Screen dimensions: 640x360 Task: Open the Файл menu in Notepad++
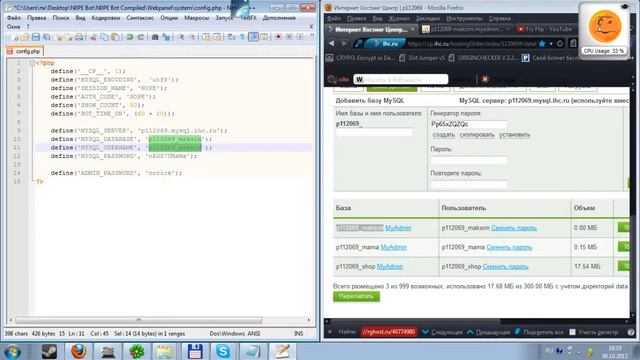coord(13,18)
